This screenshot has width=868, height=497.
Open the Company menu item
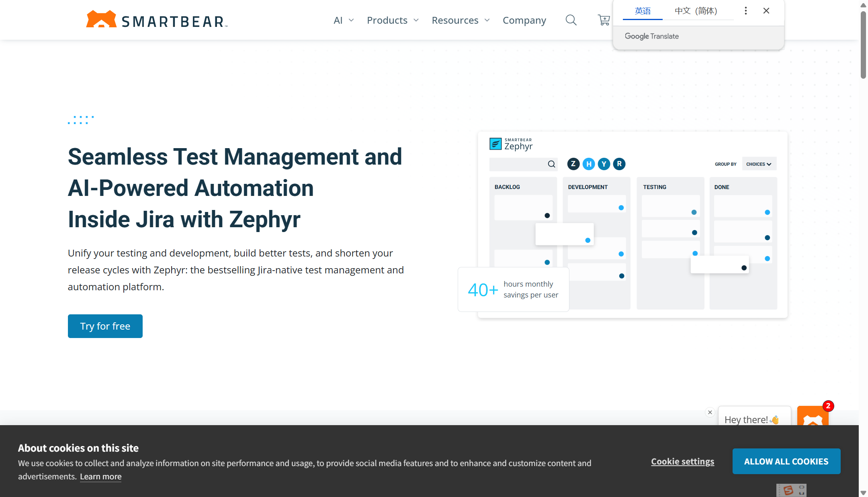524,20
